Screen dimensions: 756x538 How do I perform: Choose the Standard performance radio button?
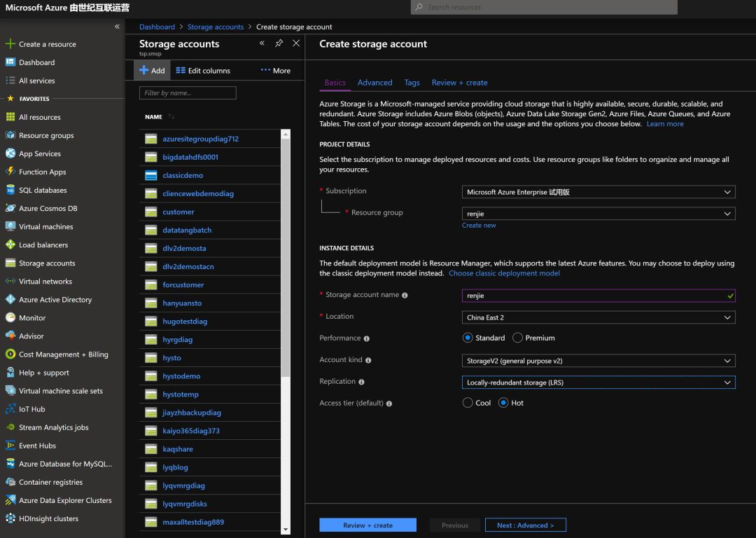(468, 338)
